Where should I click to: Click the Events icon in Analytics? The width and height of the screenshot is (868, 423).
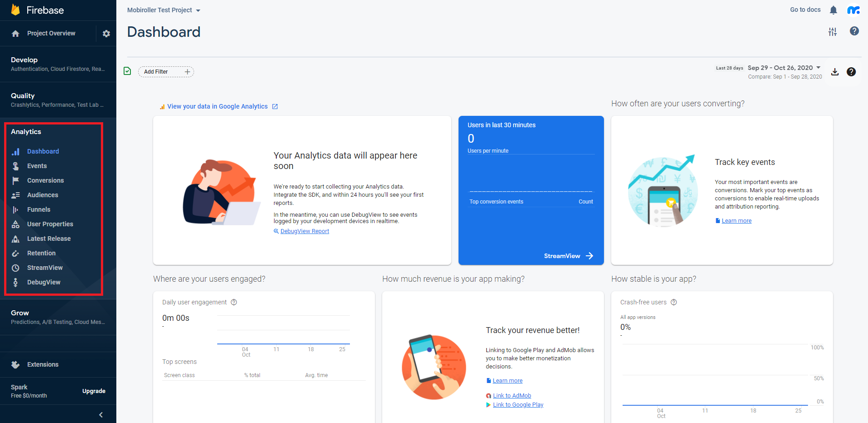15,166
